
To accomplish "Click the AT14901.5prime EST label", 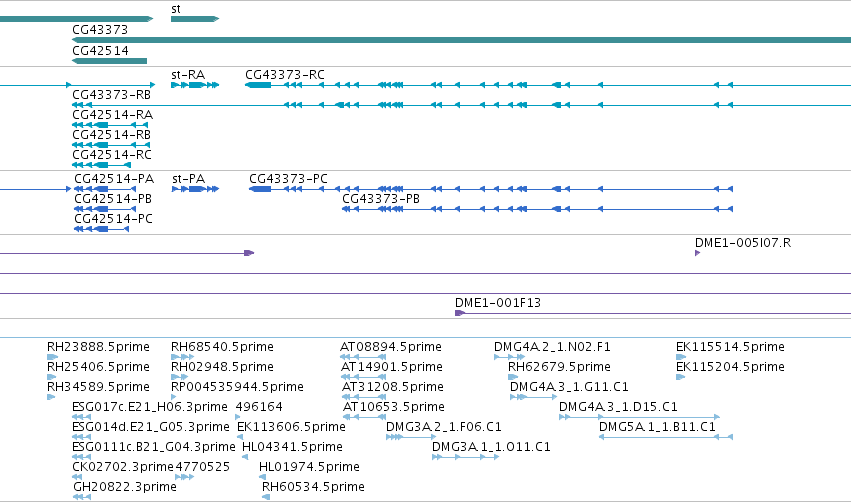I will point(391,367).
